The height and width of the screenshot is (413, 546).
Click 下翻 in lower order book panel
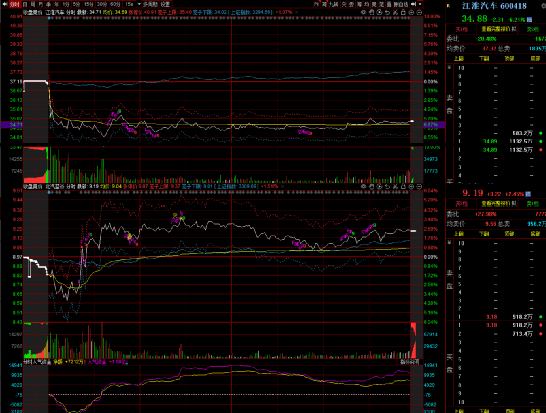[x=484, y=234]
